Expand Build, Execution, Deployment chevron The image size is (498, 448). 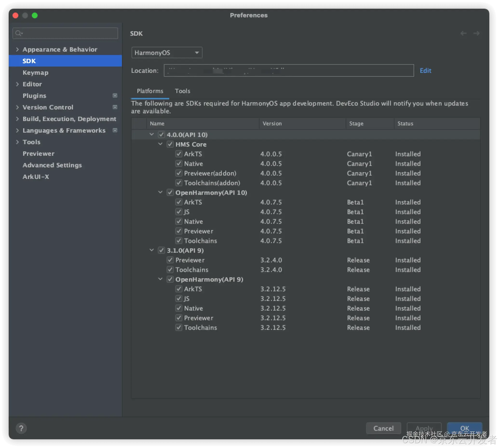coord(17,119)
